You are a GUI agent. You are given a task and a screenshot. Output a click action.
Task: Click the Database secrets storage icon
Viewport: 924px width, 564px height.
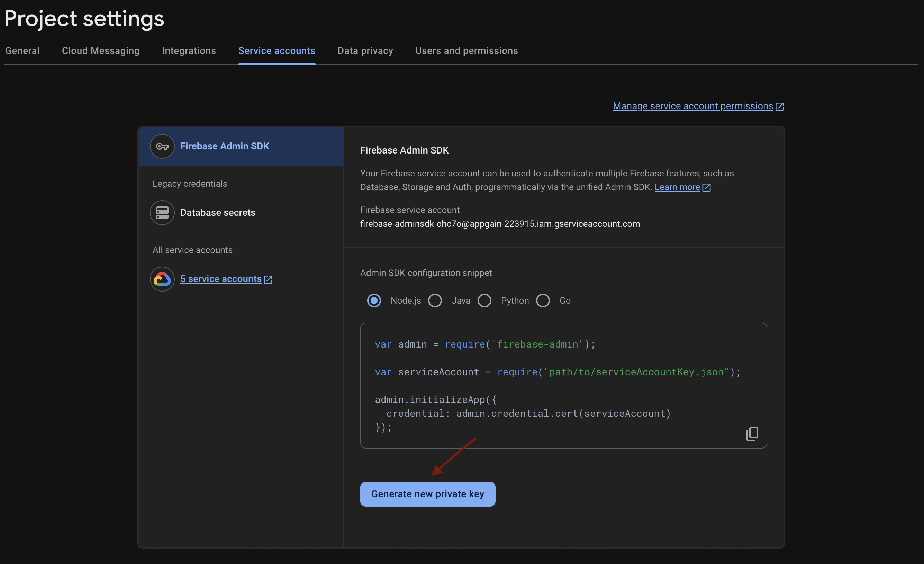(162, 212)
